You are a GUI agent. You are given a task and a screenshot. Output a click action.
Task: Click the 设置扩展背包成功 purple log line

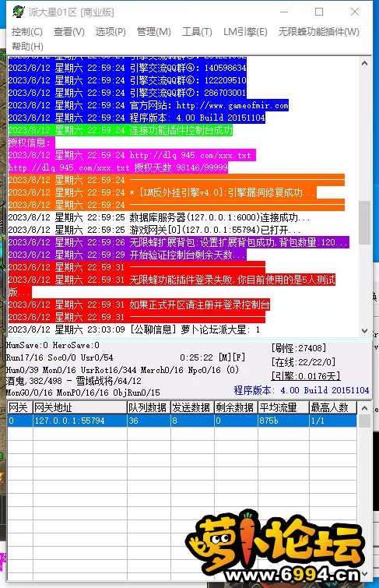click(178, 242)
